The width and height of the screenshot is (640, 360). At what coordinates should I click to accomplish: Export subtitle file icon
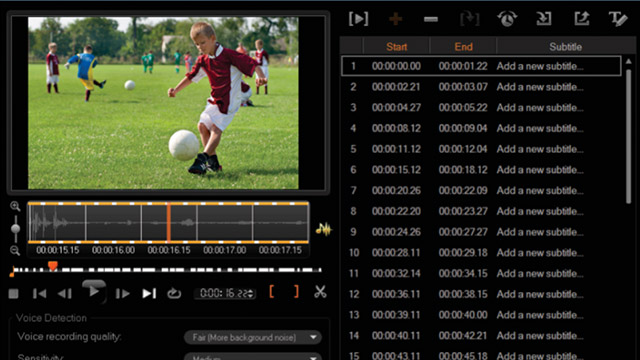click(582, 19)
